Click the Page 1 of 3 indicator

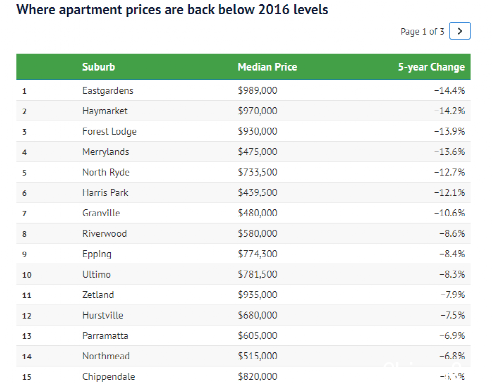(422, 32)
